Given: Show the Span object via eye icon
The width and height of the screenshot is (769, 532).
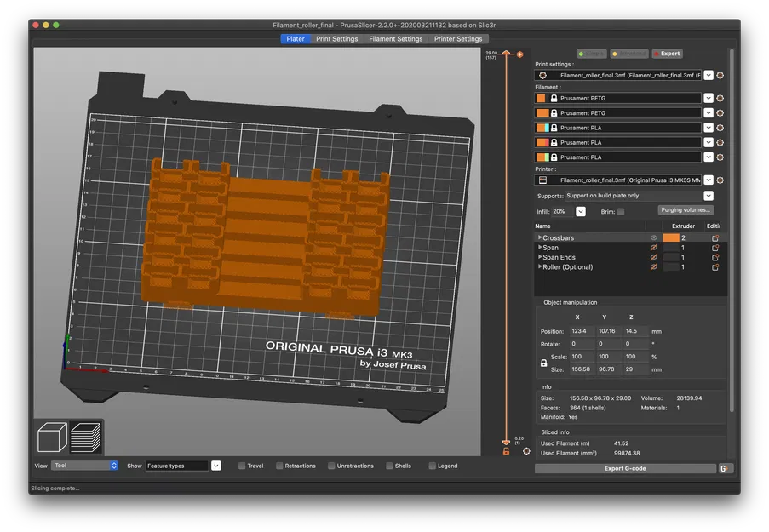Looking at the screenshot, I should coord(654,248).
